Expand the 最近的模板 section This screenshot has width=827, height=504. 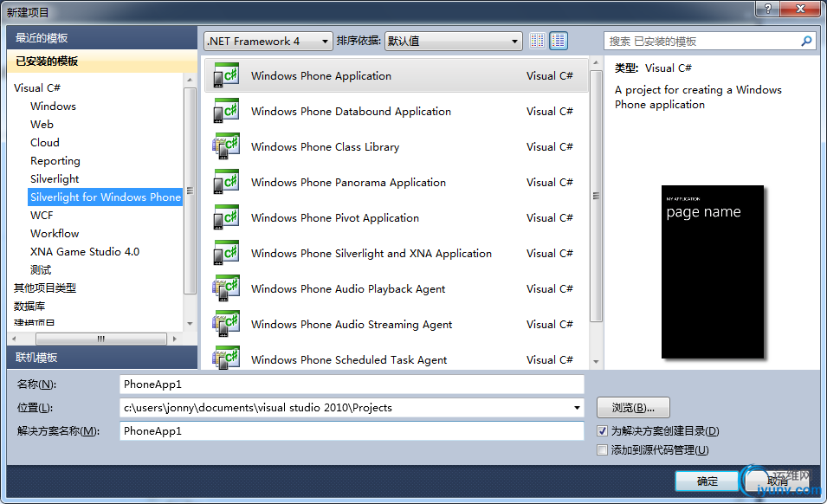click(x=102, y=38)
